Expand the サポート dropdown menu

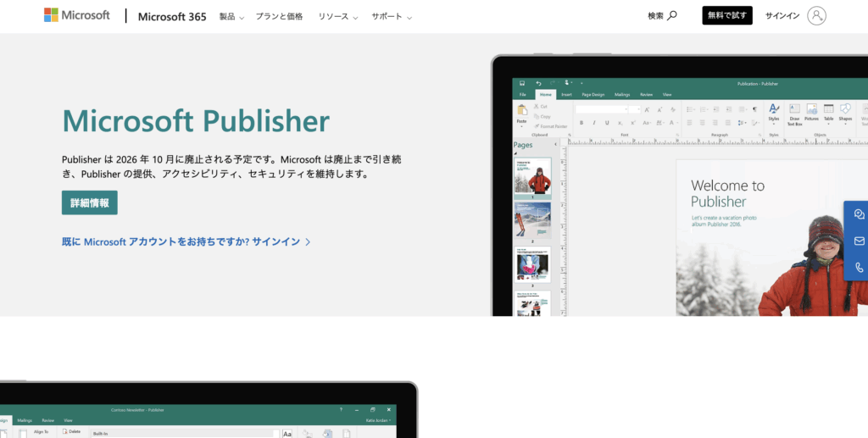click(392, 17)
